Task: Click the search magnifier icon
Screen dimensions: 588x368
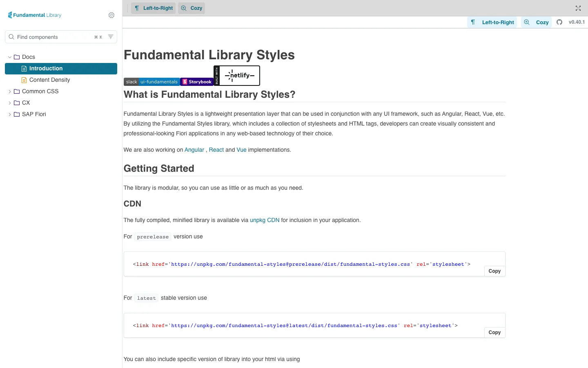Action: coord(11,37)
